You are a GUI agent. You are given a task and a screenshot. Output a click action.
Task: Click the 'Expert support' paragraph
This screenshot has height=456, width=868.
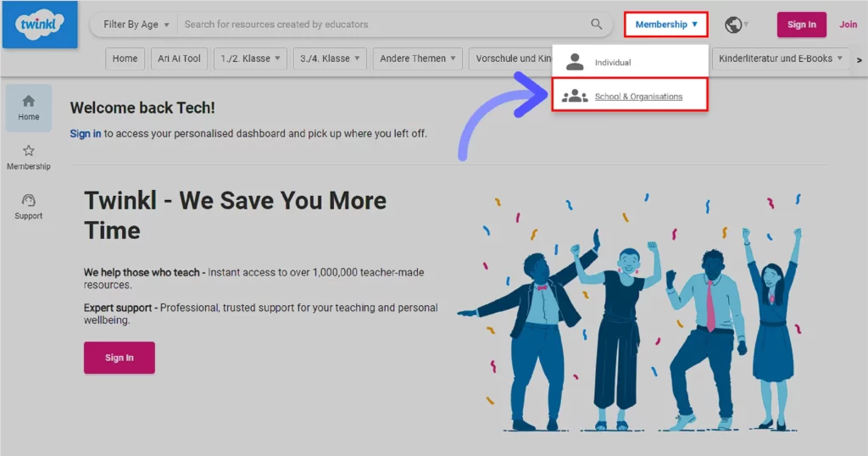[261, 314]
